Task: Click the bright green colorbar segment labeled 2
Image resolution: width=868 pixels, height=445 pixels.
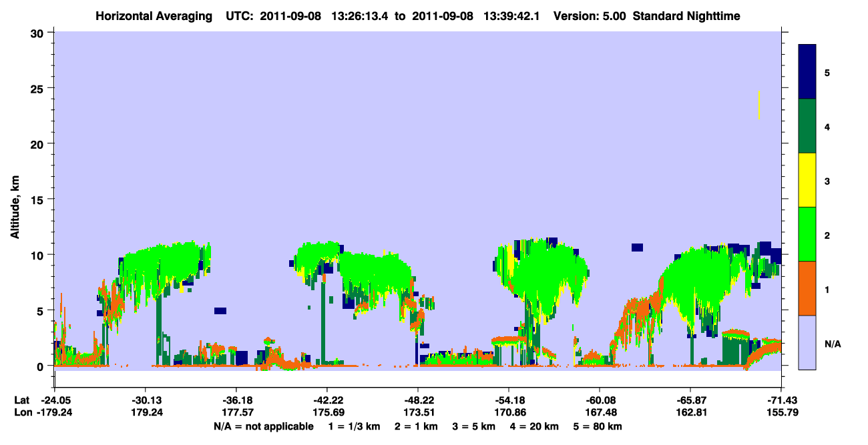Action: 807,234
